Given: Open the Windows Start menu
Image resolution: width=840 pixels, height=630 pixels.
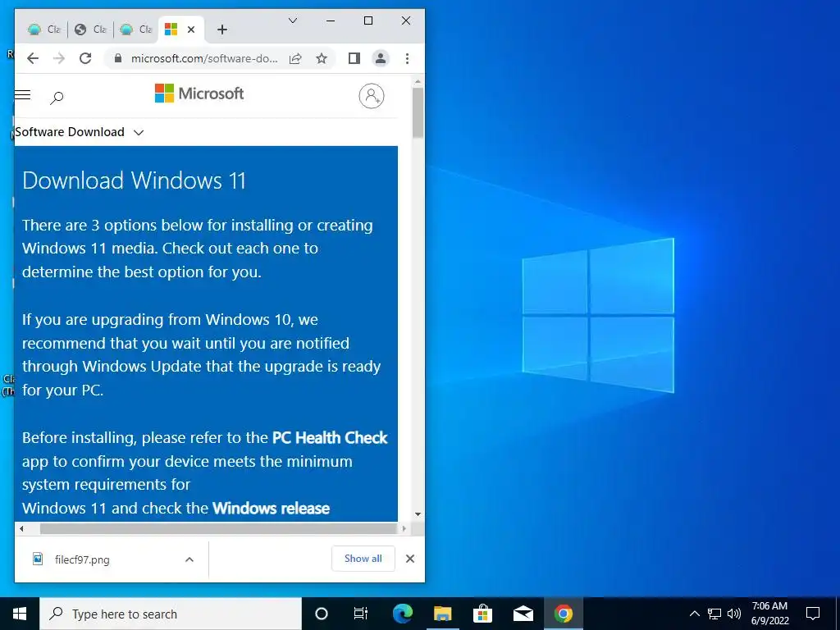Looking at the screenshot, I should point(20,614).
